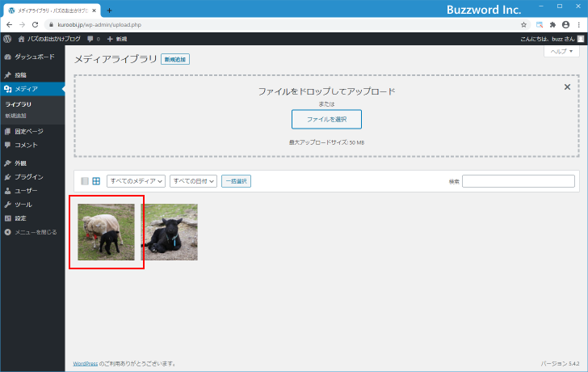
Task: Expand the すべての日付 date dropdown
Action: pyautogui.click(x=194, y=181)
